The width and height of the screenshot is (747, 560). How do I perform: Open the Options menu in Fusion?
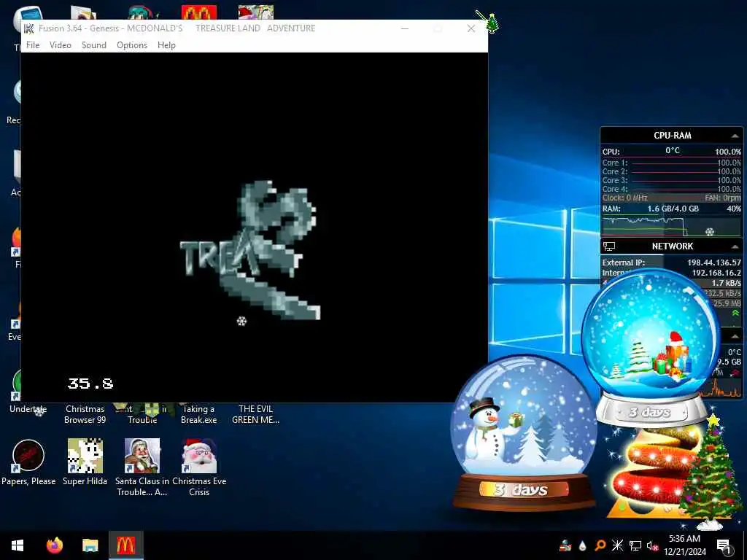(x=132, y=44)
